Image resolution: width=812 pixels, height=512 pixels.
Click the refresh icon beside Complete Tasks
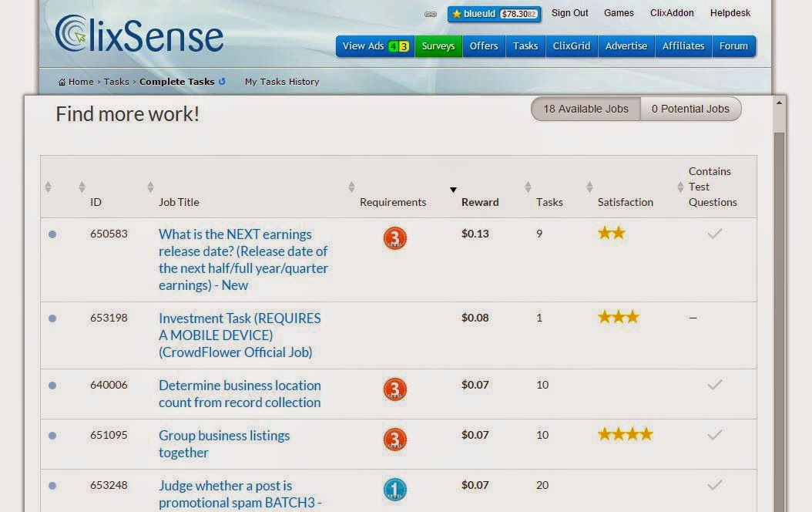[x=222, y=82]
